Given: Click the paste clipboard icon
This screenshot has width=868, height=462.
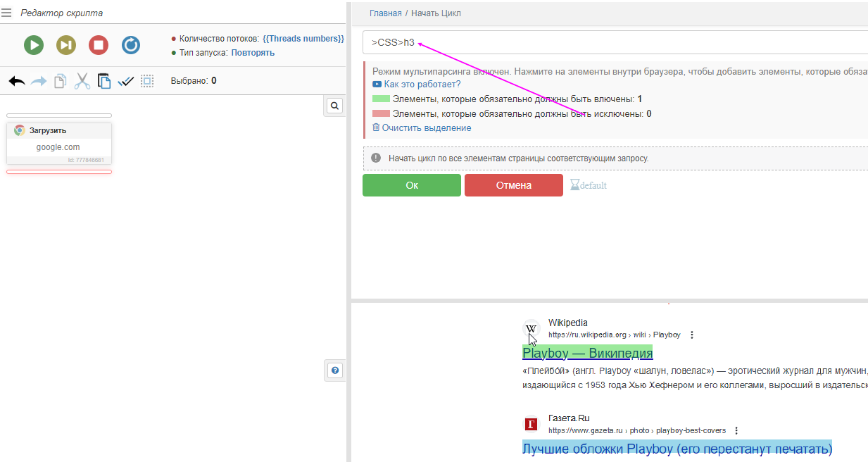Looking at the screenshot, I should (x=104, y=81).
